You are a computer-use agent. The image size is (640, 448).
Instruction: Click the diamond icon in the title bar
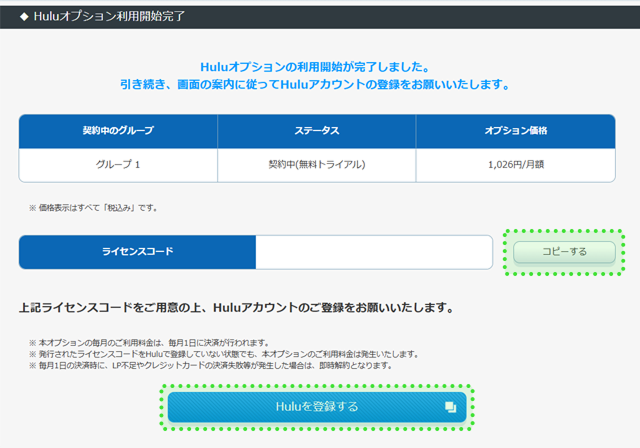tap(24, 17)
